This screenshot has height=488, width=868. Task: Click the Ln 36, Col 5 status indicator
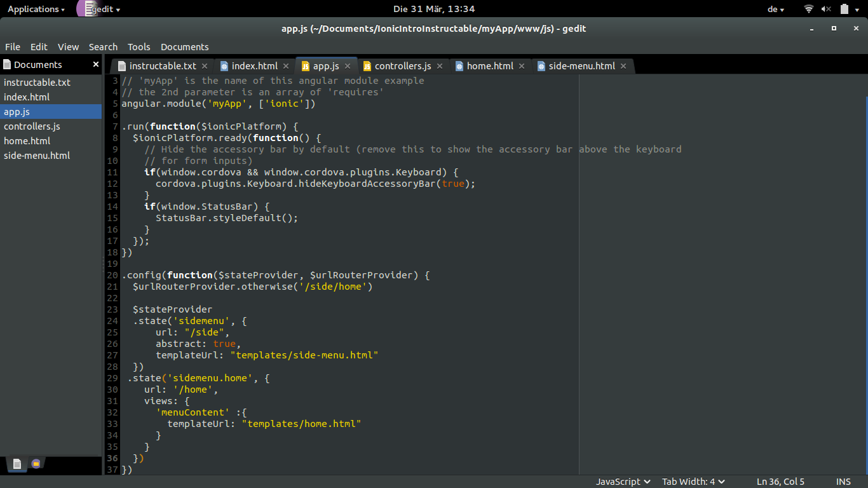[780, 481]
